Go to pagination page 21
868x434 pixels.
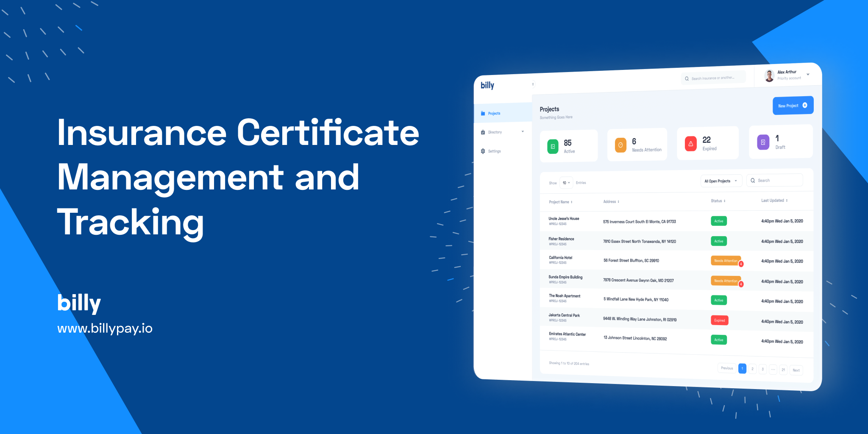click(x=783, y=370)
